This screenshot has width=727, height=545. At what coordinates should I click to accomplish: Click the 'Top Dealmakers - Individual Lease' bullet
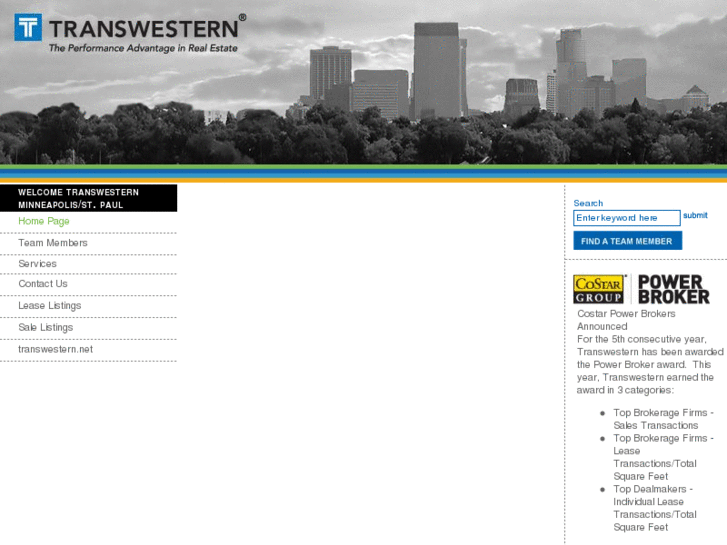pyautogui.click(x=655, y=508)
